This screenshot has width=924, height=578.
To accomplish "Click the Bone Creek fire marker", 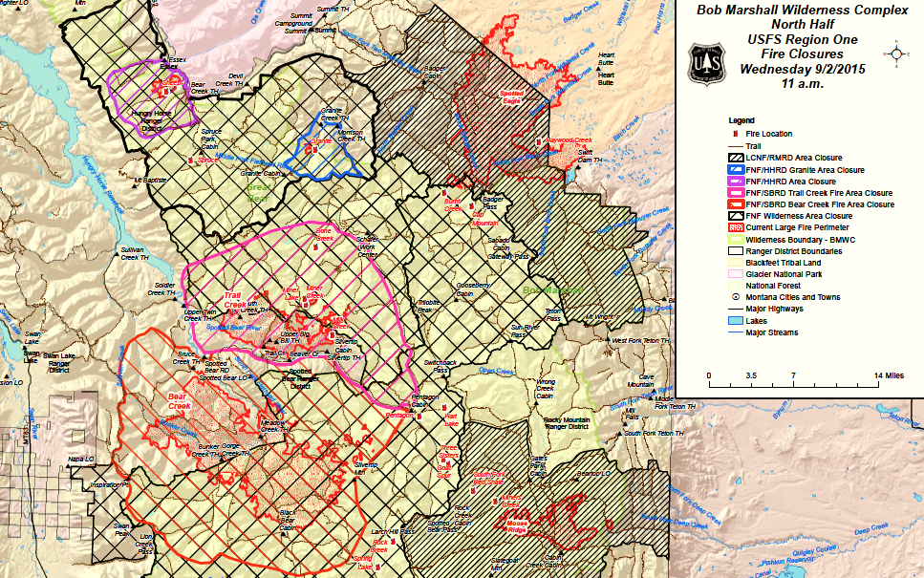I will click(315, 246).
